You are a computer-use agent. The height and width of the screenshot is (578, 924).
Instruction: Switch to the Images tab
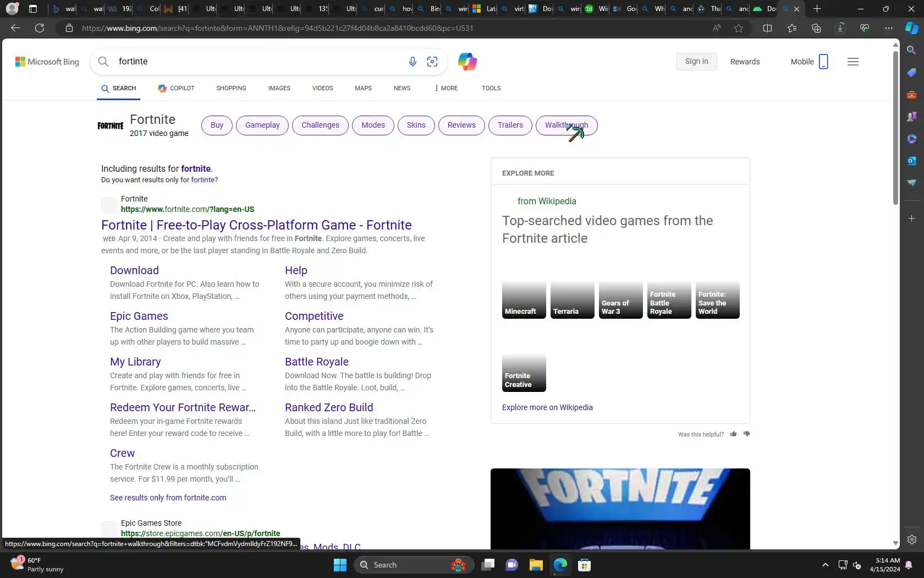[279, 88]
